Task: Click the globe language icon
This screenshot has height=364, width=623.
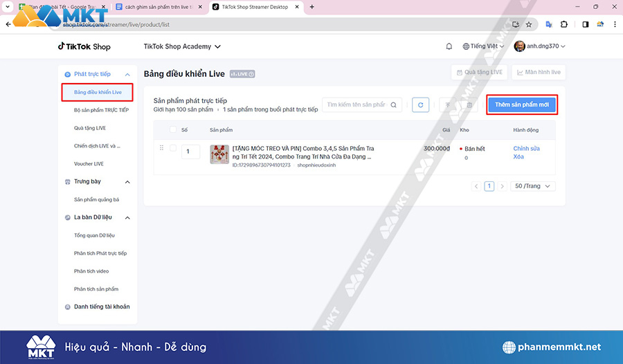Action: 466,46
